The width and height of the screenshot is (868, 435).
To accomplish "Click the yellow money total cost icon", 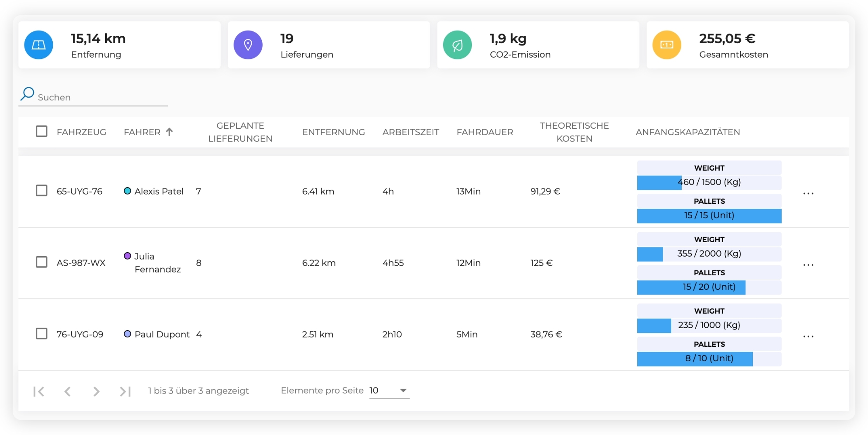I will coord(666,45).
